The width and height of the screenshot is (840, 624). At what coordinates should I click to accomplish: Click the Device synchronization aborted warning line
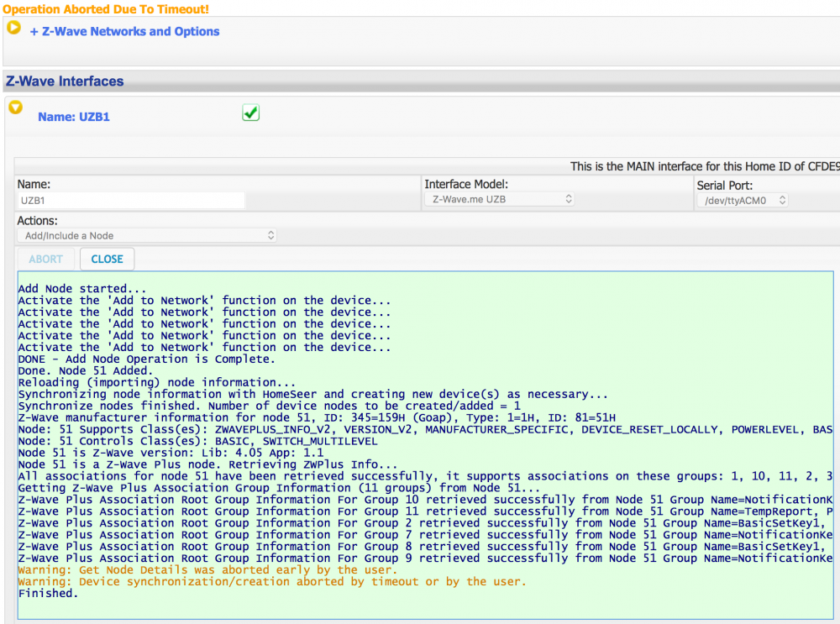click(272, 582)
